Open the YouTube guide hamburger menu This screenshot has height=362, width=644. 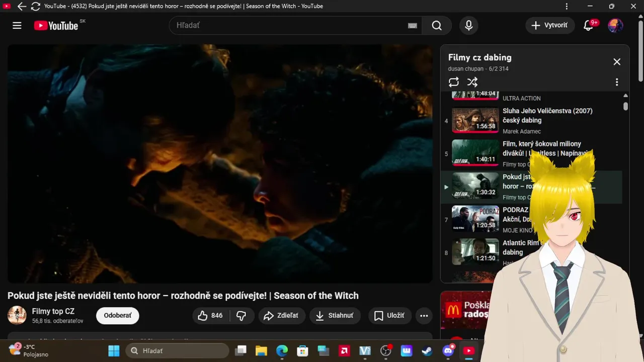coord(17,26)
